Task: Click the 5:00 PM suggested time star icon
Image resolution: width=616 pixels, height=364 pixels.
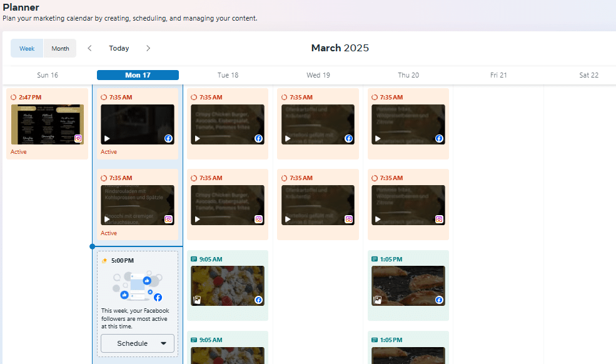Action: tap(104, 261)
